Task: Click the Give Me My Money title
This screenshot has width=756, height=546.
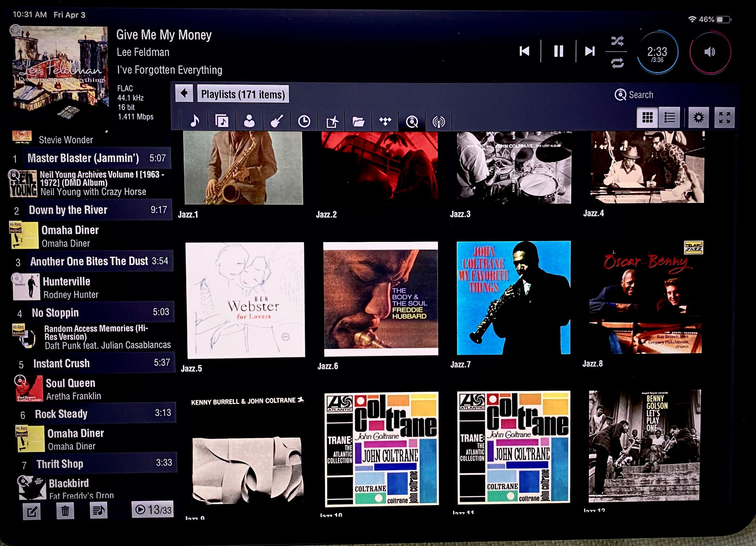Action: pyautogui.click(x=164, y=35)
